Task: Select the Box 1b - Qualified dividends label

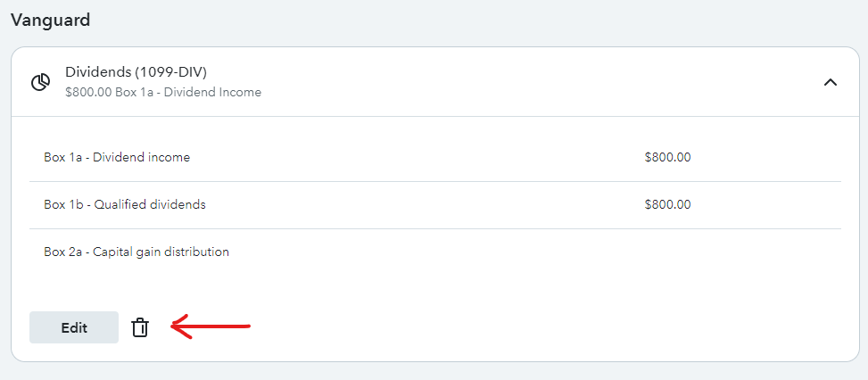Action: [125, 204]
